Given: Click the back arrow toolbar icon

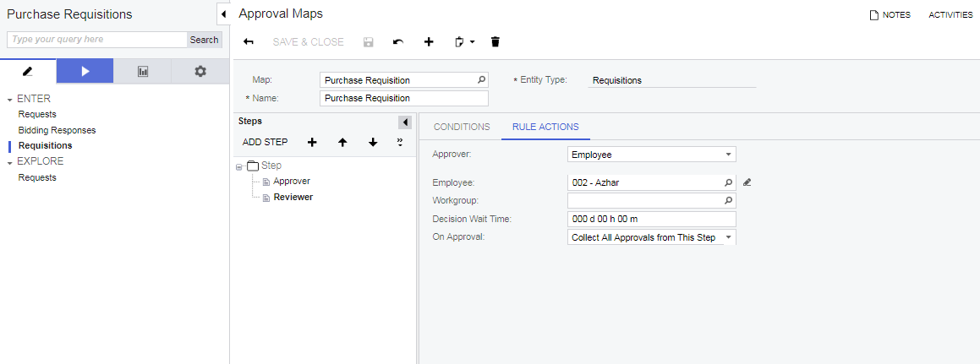Looking at the screenshot, I should [x=249, y=41].
